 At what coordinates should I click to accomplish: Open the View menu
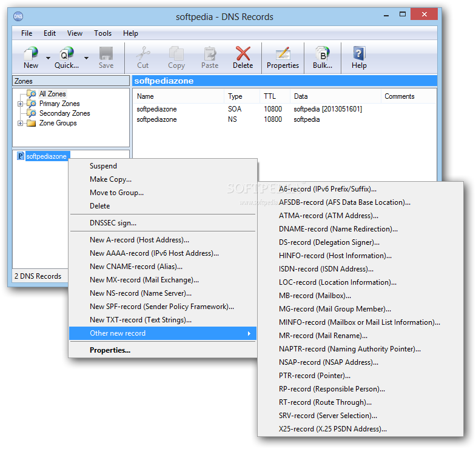pyautogui.click(x=75, y=33)
